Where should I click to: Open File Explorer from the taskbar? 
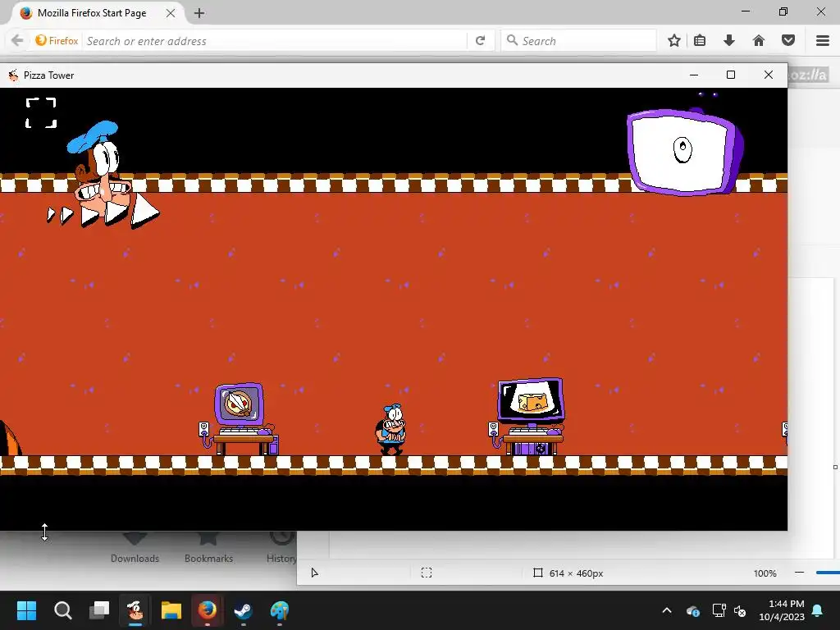click(171, 610)
